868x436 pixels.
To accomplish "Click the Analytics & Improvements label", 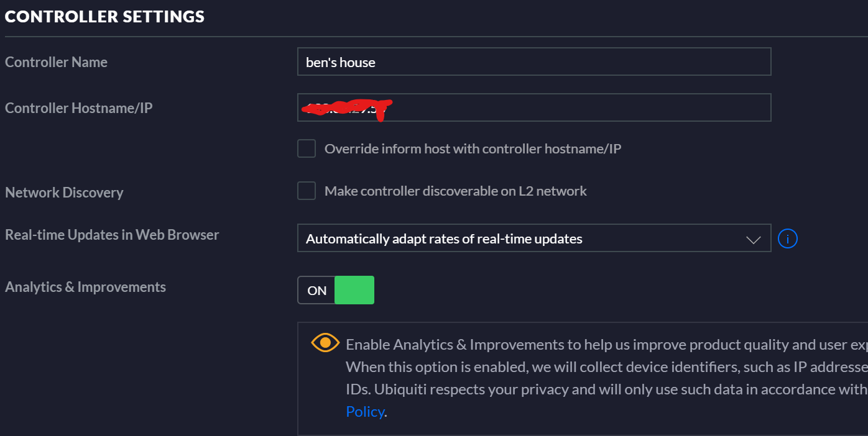I will click(85, 287).
